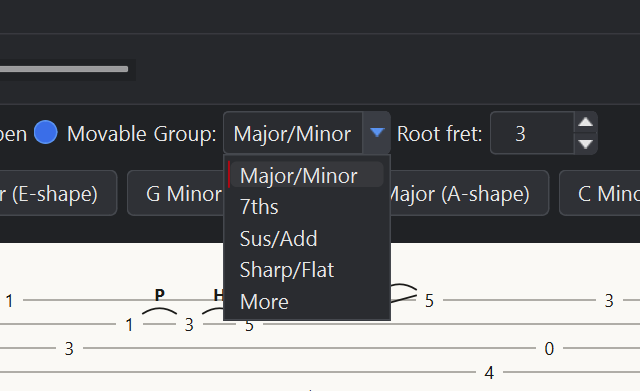Insert the G Minor chord button

click(176, 193)
